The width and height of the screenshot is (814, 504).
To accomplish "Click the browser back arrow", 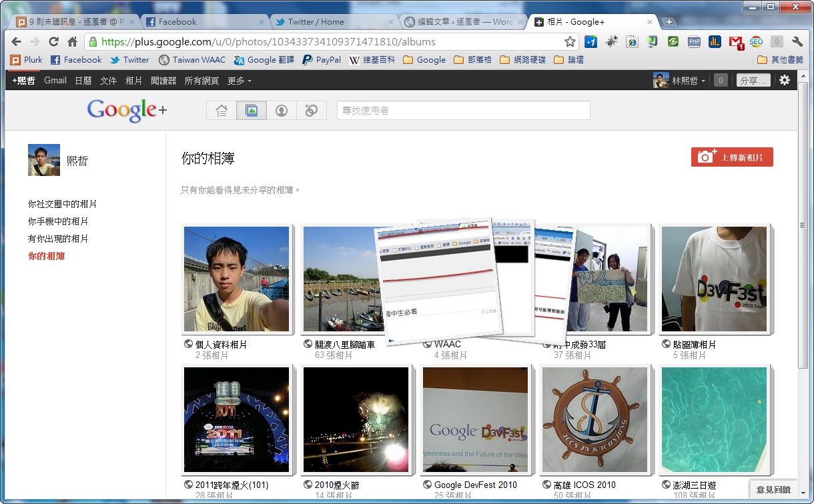I will click(17, 41).
